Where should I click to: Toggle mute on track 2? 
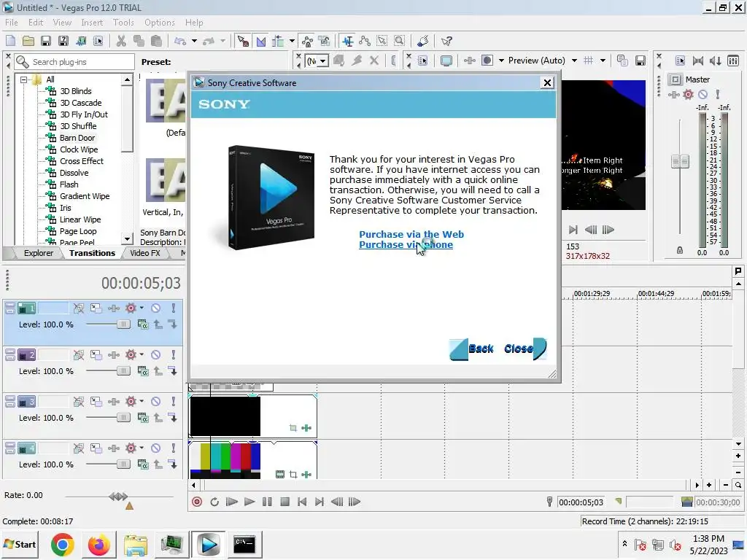pyautogui.click(x=156, y=355)
